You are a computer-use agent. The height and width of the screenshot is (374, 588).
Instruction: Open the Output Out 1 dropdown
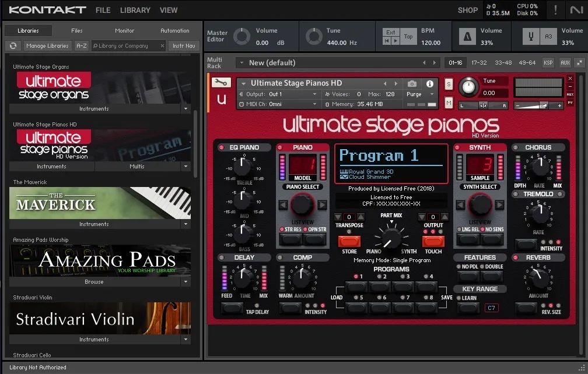279,94
